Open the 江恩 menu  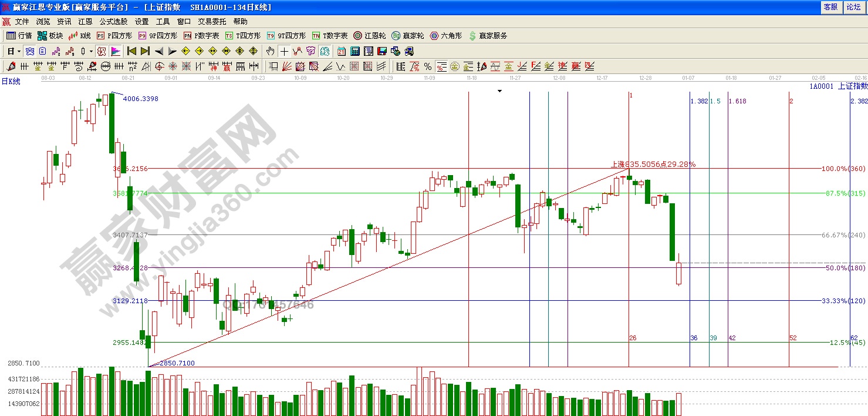click(85, 21)
